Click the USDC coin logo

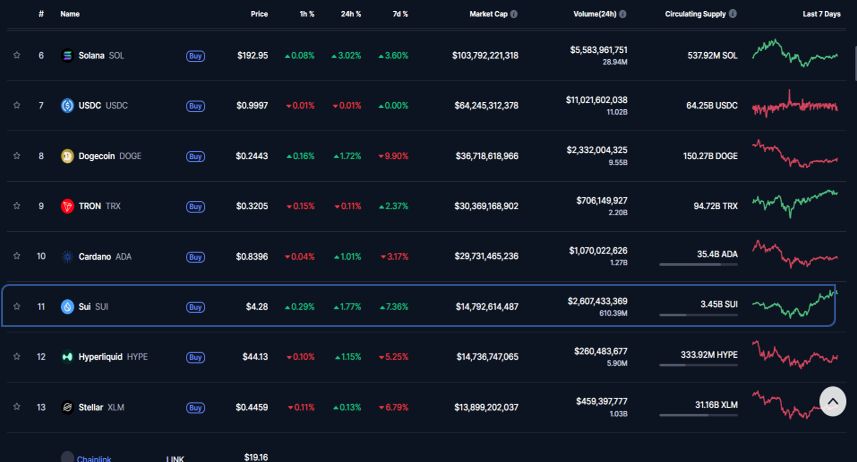point(67,106)
